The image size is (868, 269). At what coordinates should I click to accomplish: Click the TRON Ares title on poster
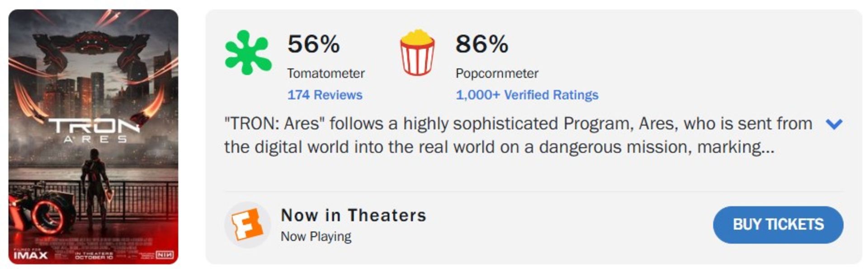click(94, 130)
